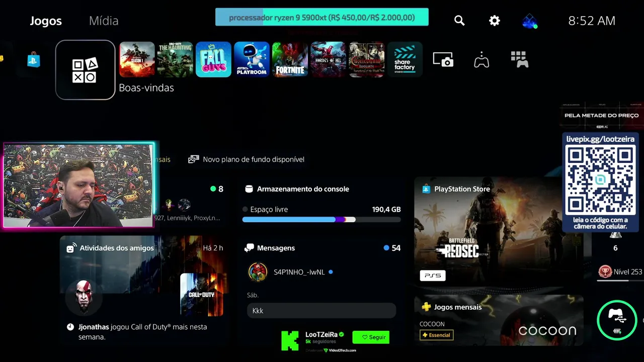
Task: Open the PlayStation Store Battlefield REDSEC card
Action: click(499, 232)
